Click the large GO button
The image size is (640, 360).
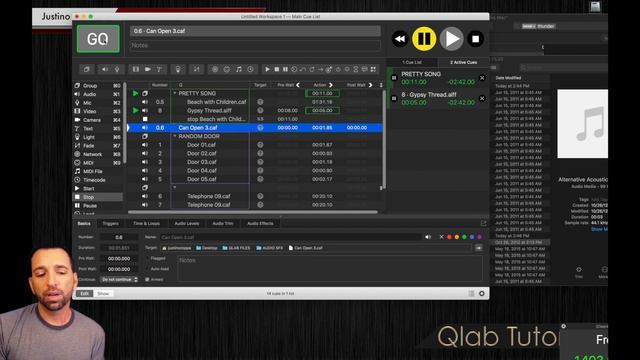98,39
